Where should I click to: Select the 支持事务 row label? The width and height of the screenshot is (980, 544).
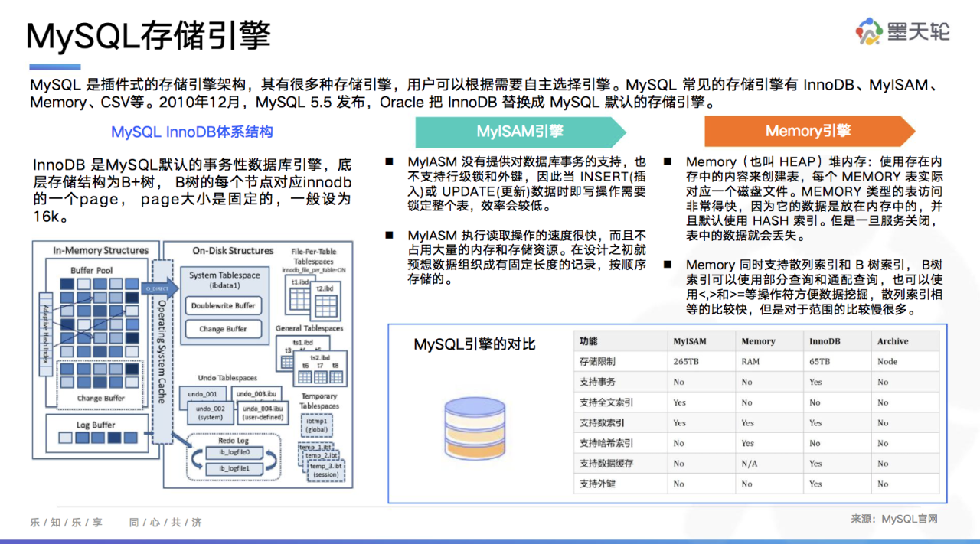click(x=597, y=382)
